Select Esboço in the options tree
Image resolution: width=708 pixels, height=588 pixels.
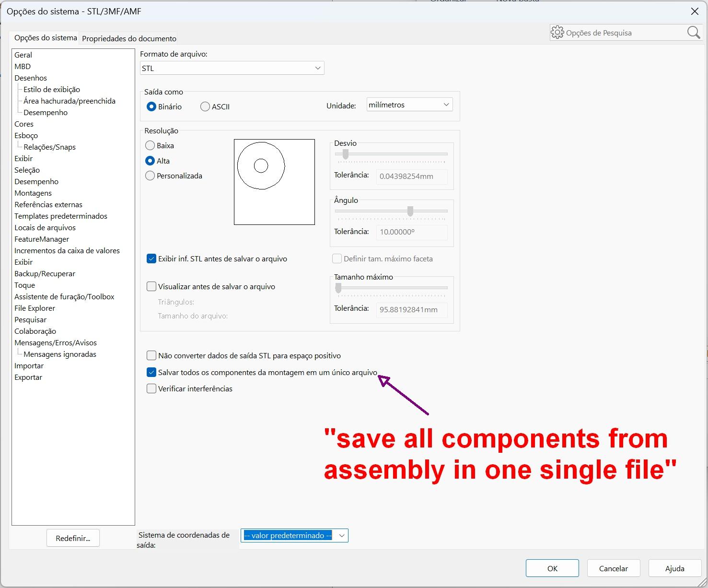[x=26, y=135]
